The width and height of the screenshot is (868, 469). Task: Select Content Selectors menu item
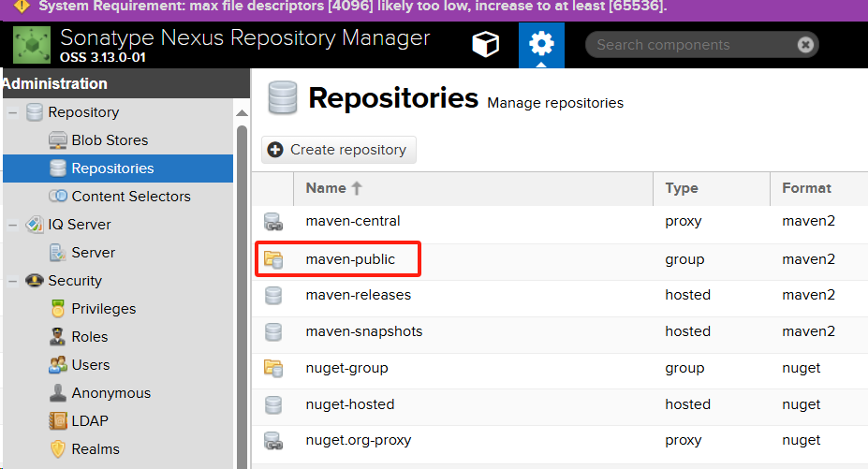click(x=130, y=197)
